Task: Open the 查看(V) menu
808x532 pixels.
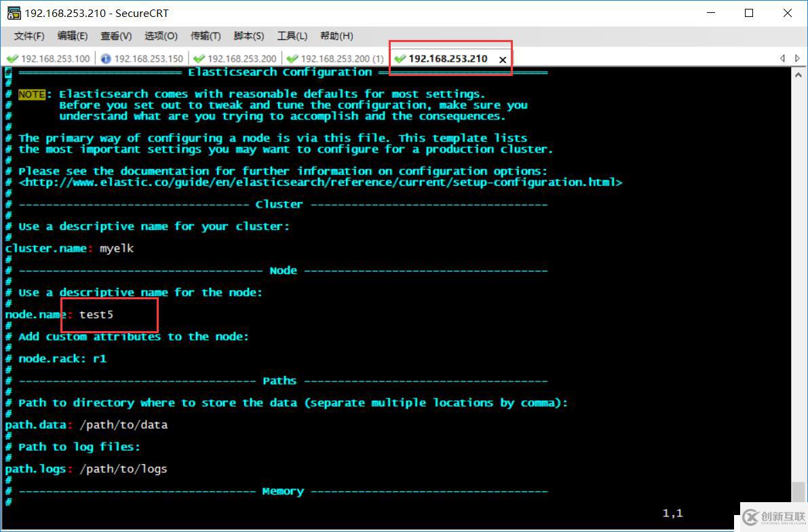Action: 116,36
